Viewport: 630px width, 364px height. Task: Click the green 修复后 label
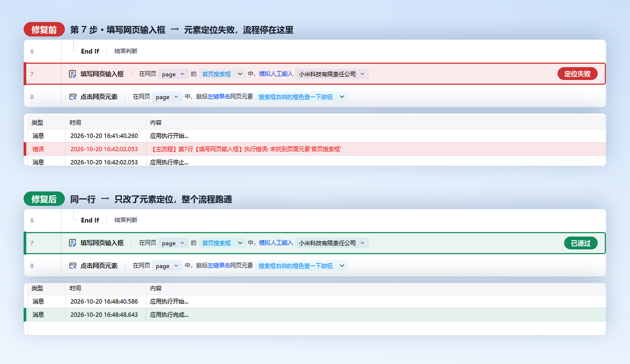(x=44, y=199)
